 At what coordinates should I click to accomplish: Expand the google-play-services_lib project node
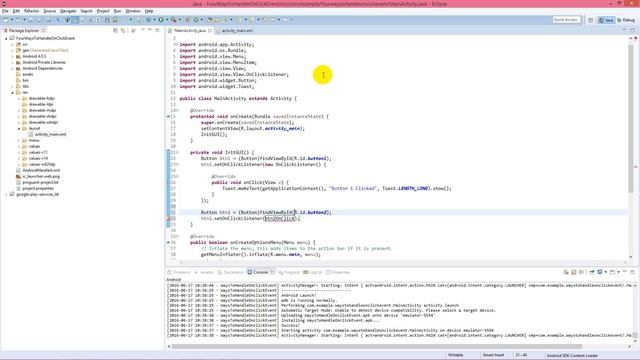pos(6,194)
